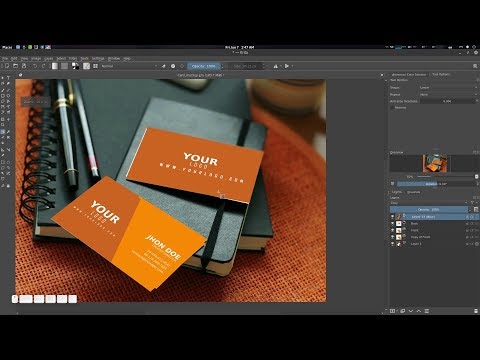Screen dimensions: 480x360
Task: Switch to the Advanced Color Selector tab
Action: (409, 74)
